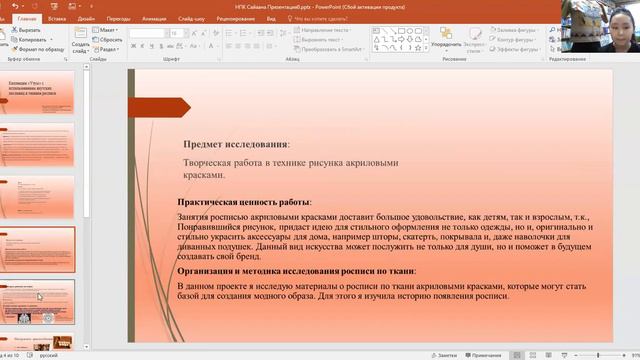The width and height of the screenshot is (640, 360).
Task: Click the Redo icon in quick access toolbar
Action: click(x=35, y=6)
